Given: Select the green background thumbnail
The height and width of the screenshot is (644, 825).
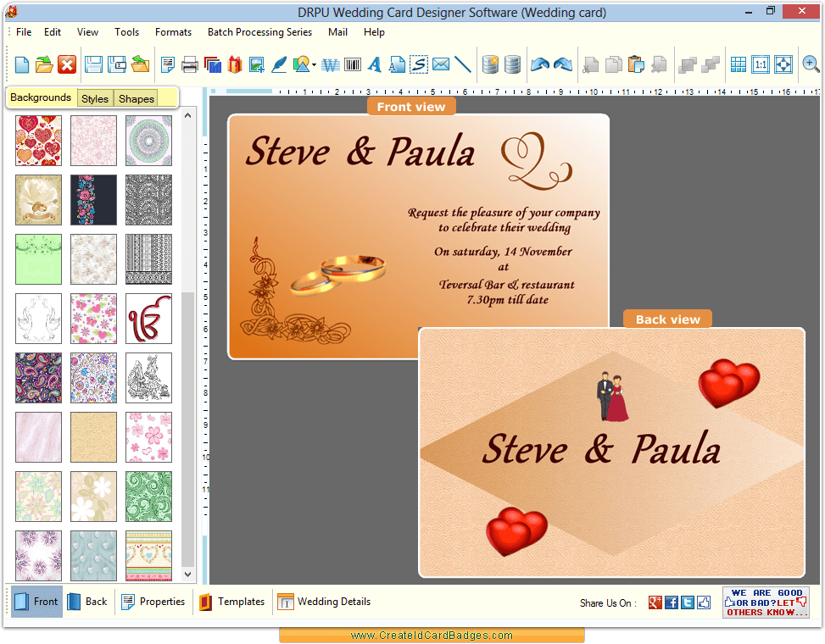Looking at the screenshot, I should [38, 259].
